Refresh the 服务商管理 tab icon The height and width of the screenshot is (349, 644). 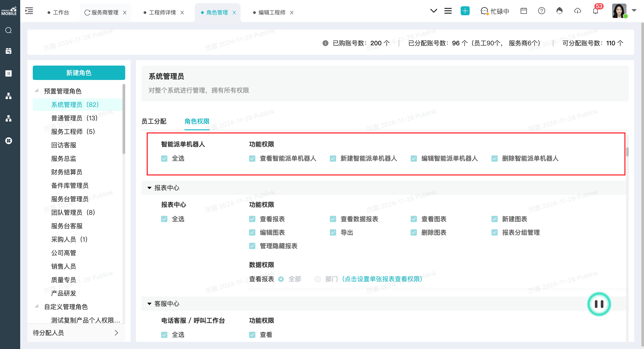coord(87,12)
